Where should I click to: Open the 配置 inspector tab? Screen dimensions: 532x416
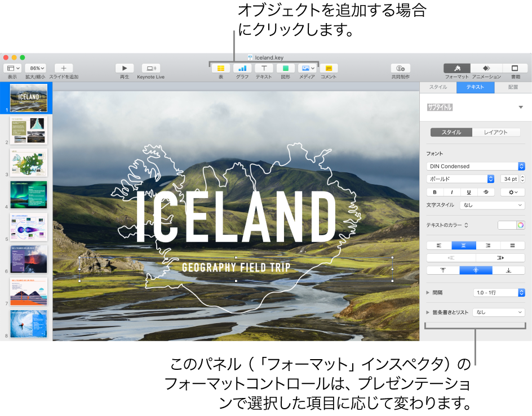click(513, 87)
